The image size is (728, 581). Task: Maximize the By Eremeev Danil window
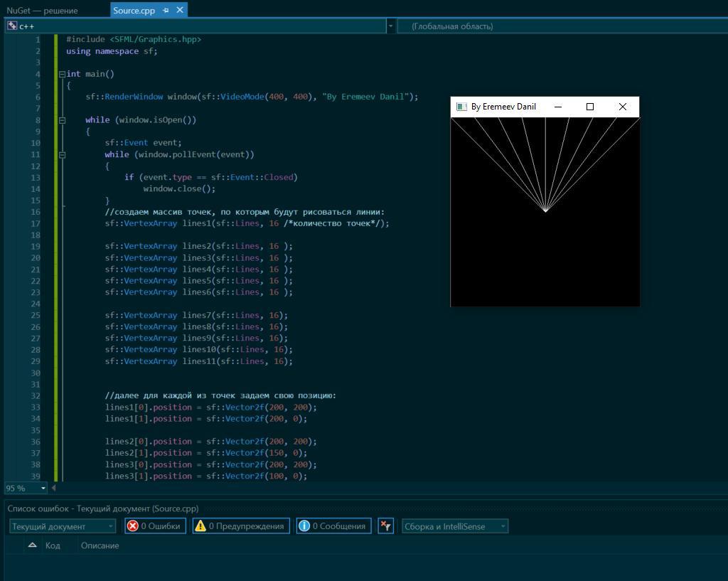click(x=589, y=107)
